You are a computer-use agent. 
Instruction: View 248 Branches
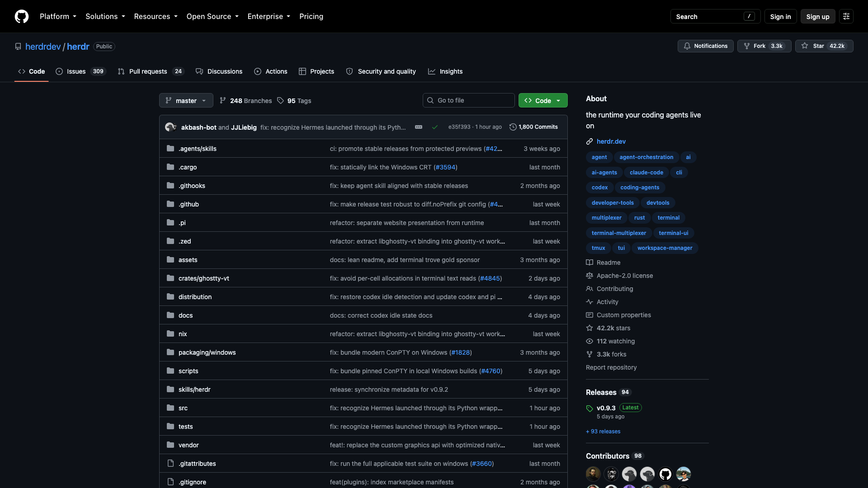tap(246, 100)
